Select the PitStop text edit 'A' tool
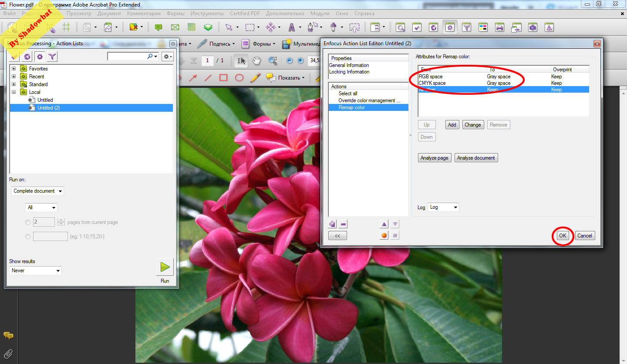 [291, 27]
